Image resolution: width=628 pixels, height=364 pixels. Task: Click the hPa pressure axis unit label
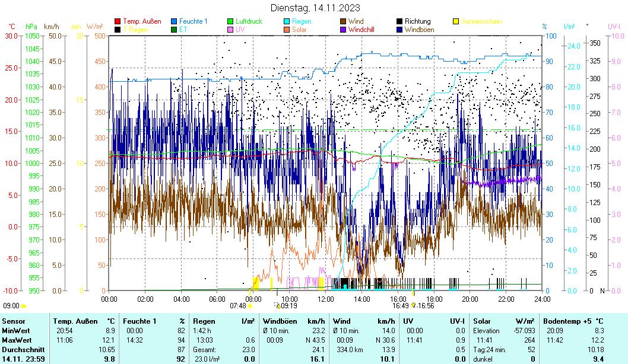pyautogui.click(x=31, y=27)
